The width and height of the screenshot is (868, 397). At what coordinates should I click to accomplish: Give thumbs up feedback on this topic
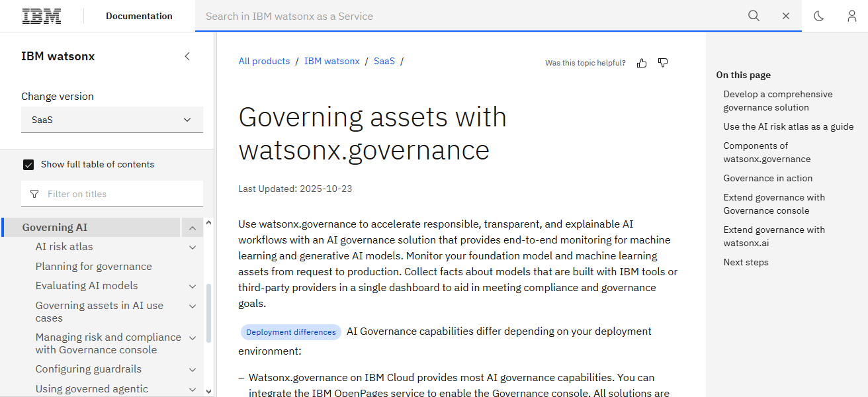tap(641, 63)
